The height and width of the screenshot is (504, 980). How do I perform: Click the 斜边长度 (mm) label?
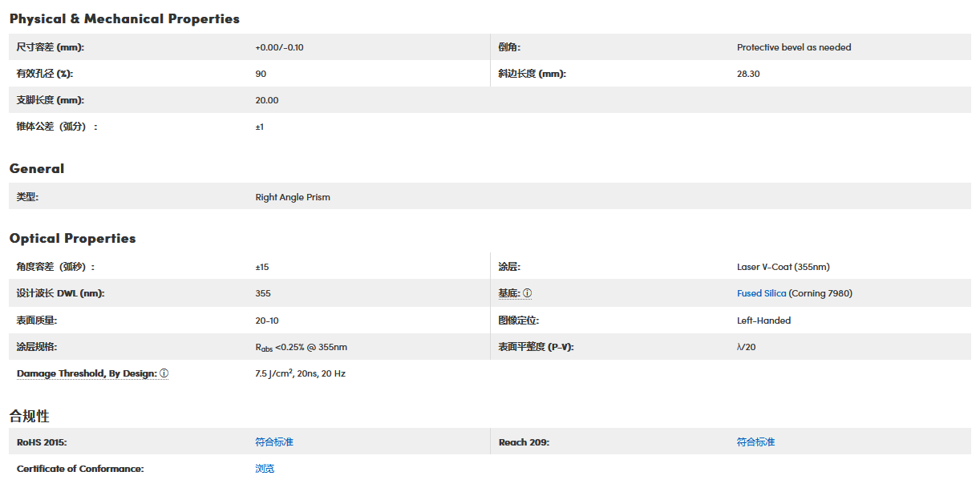tap(532, 74)
